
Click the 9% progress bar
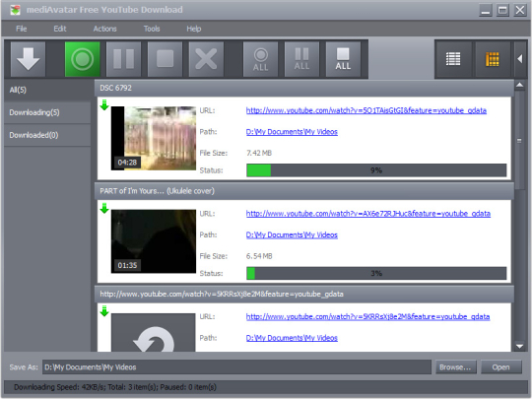(376, 170)
